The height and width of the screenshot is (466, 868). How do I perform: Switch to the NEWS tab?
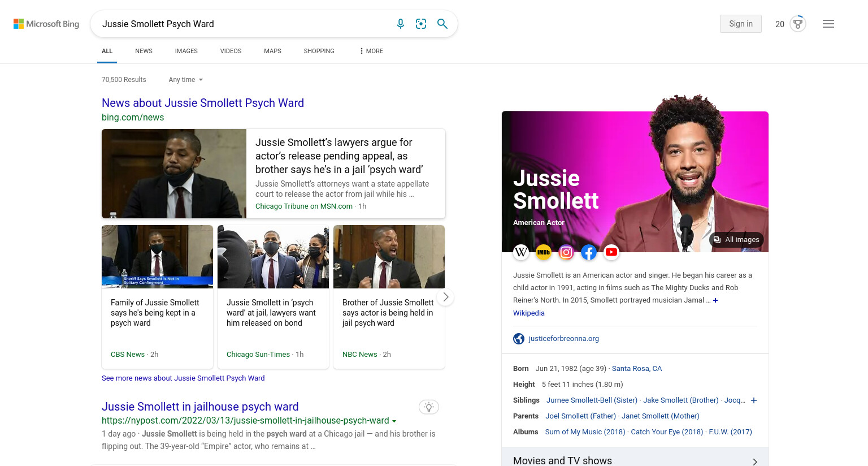click(144, 51)
